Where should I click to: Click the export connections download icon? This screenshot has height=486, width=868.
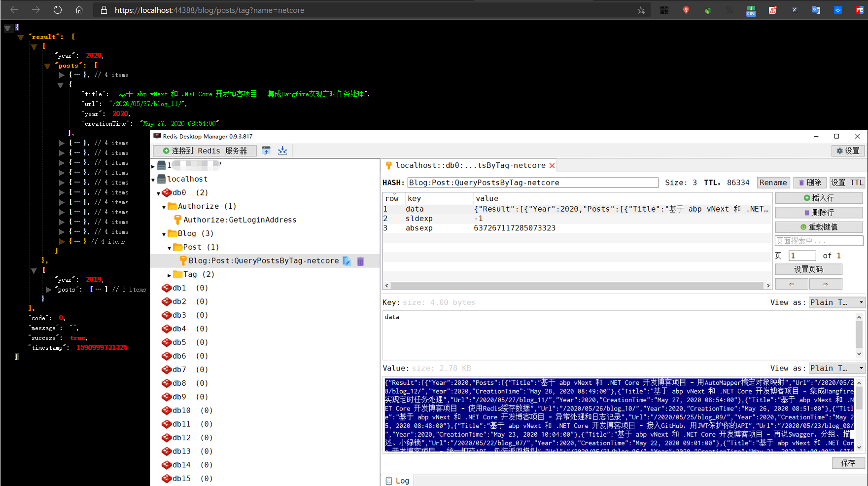(x=282, y=150)
